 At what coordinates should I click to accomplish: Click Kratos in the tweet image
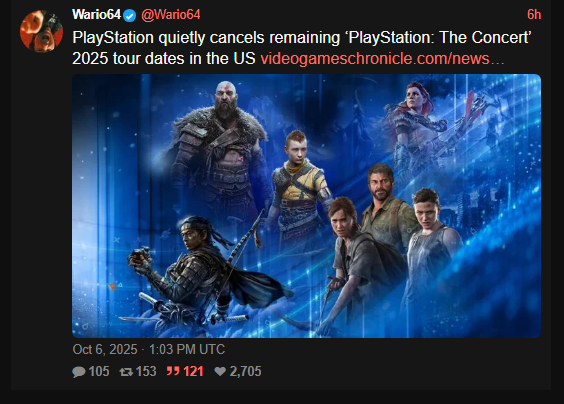pos(219,151)
